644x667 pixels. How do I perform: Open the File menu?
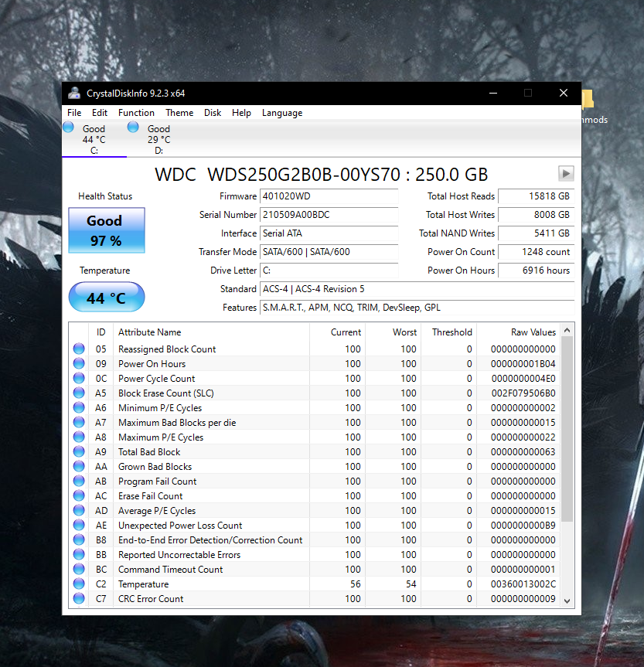(x=74, y=113)
